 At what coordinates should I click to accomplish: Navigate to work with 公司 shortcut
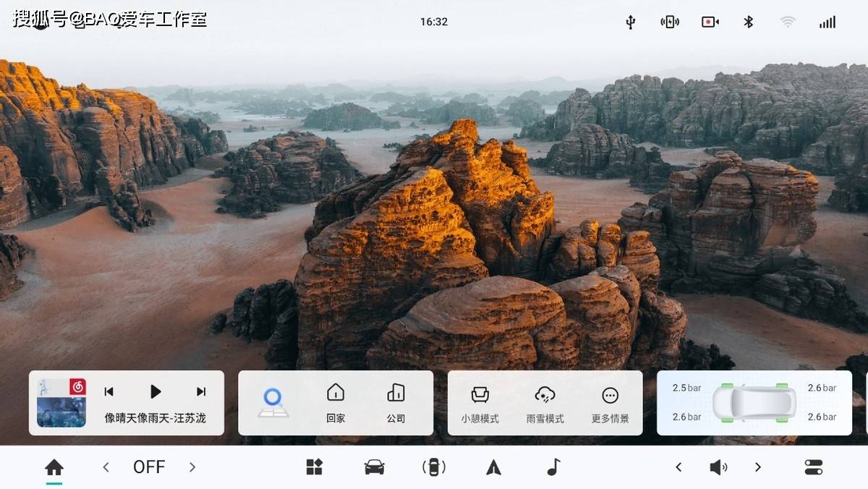point(396,404)
